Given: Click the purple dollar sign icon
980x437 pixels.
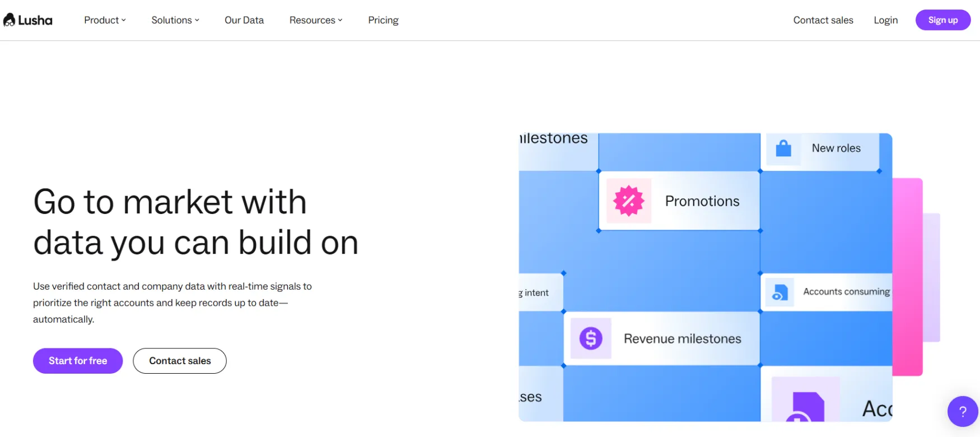Looking at the screenshot, I should pyautogui.click(x=591, y=338).
